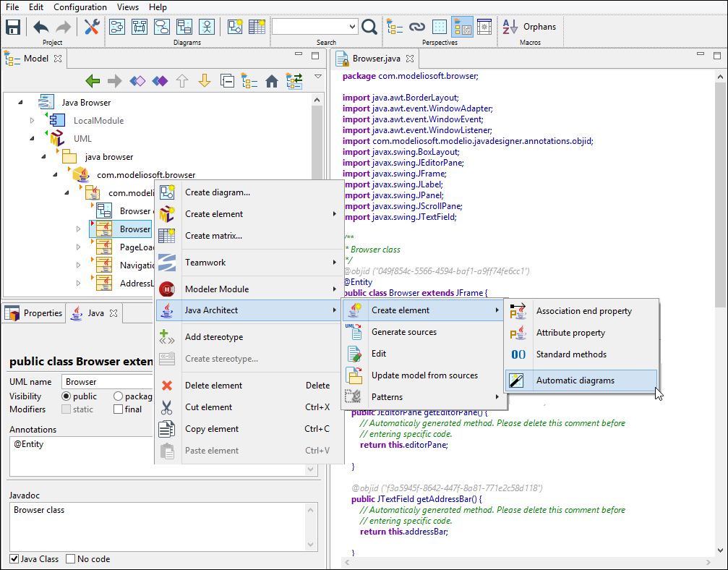Choose Create matrix... in context menu
The width and height of the screenshot is (728, 570).
(x=249, y=236)
